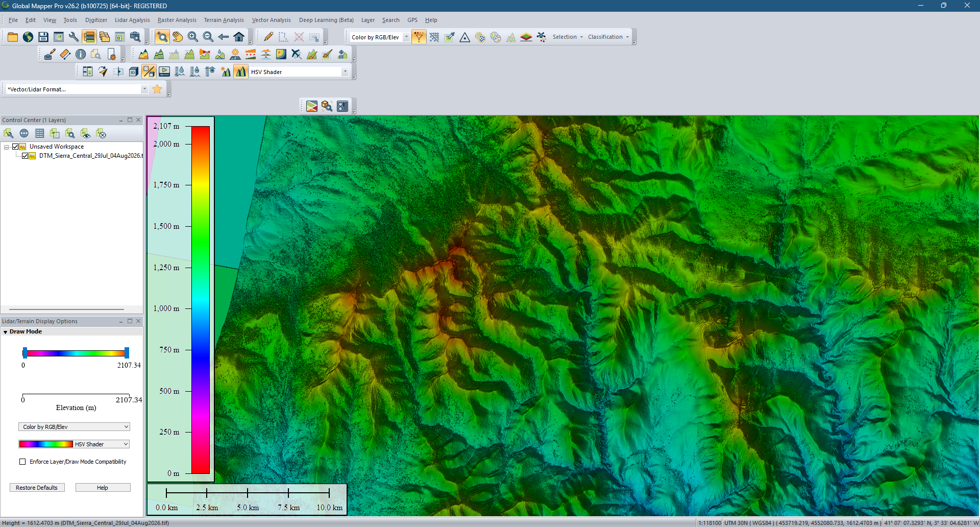Select the Measure ruler tool
Viewport: 980px width, 527px height.
(x=65, y=54)
